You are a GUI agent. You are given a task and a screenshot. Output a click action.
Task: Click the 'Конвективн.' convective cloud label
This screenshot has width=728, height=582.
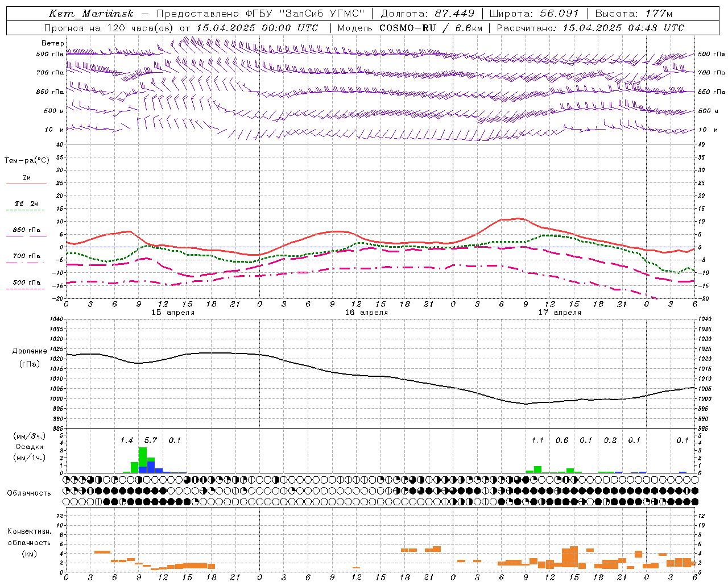point(29,531)
